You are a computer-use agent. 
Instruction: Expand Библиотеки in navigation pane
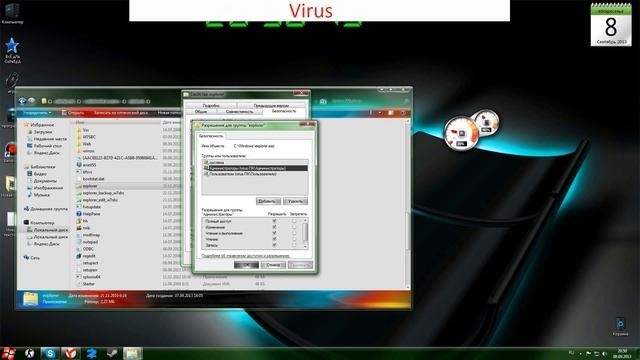click(40, 167)
